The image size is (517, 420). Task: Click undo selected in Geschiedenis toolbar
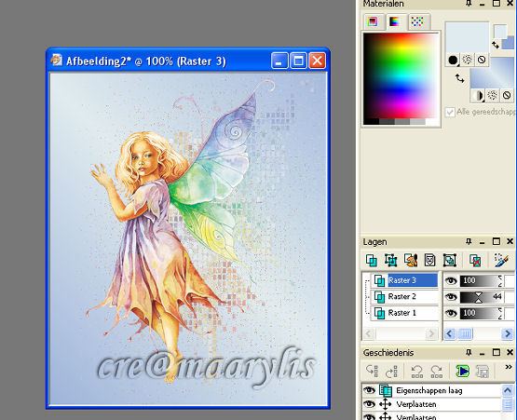pos(417,372)
